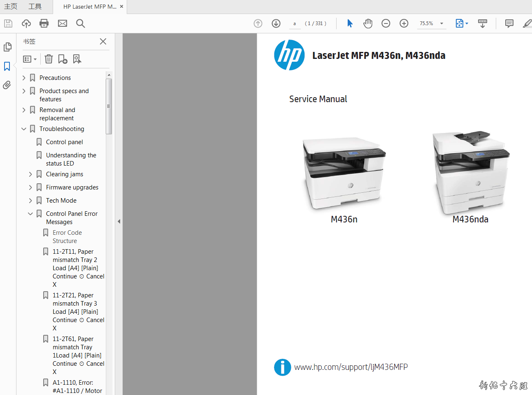This screenshot has height=395, width=532.
Task: Select the hand pan tool
Action: tap(368, 23)
